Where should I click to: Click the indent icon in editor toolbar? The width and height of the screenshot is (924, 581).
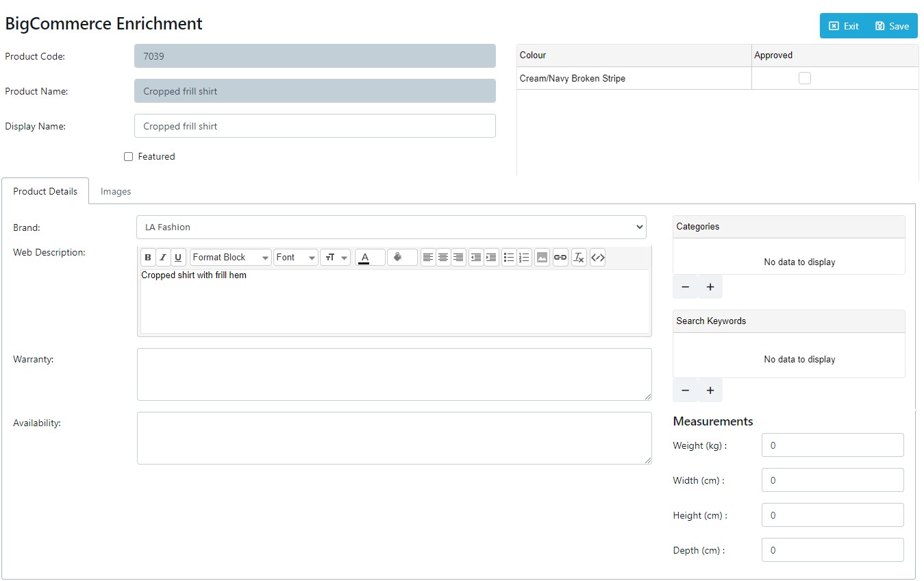(491, 258)
